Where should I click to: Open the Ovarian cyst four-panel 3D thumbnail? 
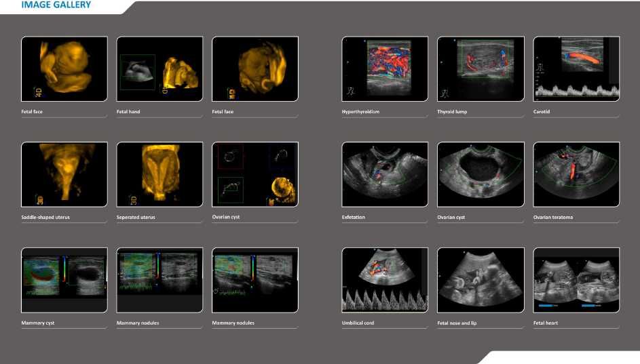coord(255,174)
